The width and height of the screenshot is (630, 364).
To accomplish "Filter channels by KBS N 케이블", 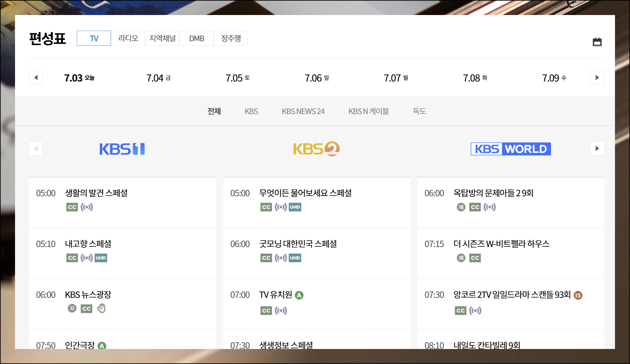I will (x=368, y=111).
